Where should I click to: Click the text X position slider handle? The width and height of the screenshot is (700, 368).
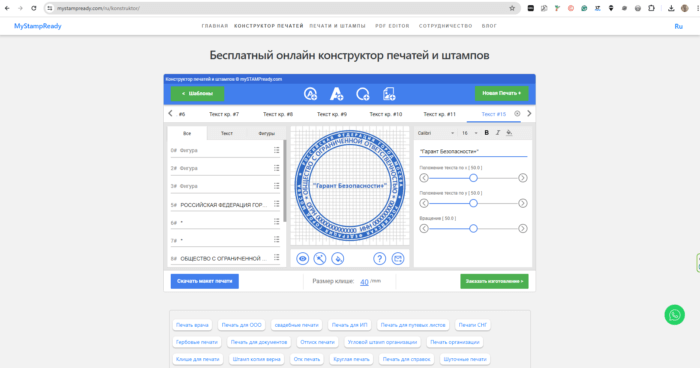473,178
